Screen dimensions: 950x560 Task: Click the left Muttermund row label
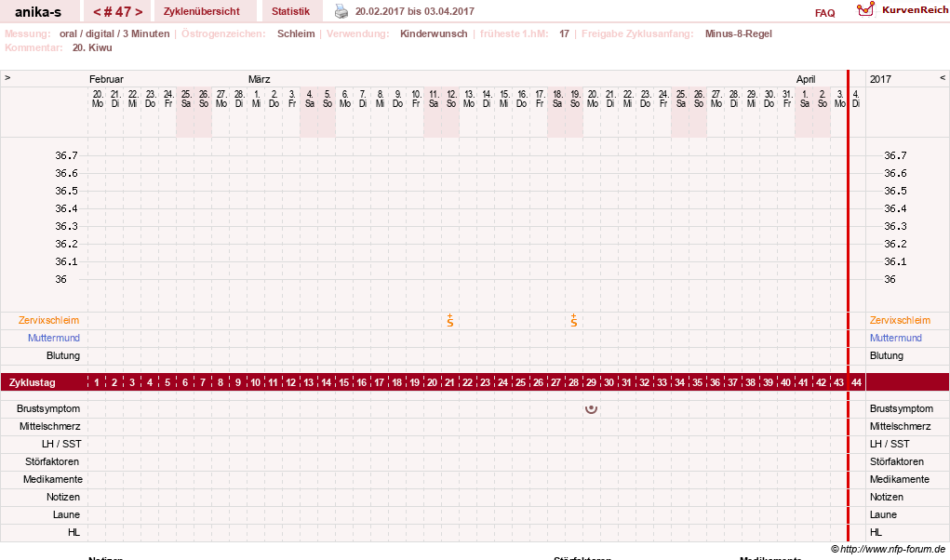53,338
